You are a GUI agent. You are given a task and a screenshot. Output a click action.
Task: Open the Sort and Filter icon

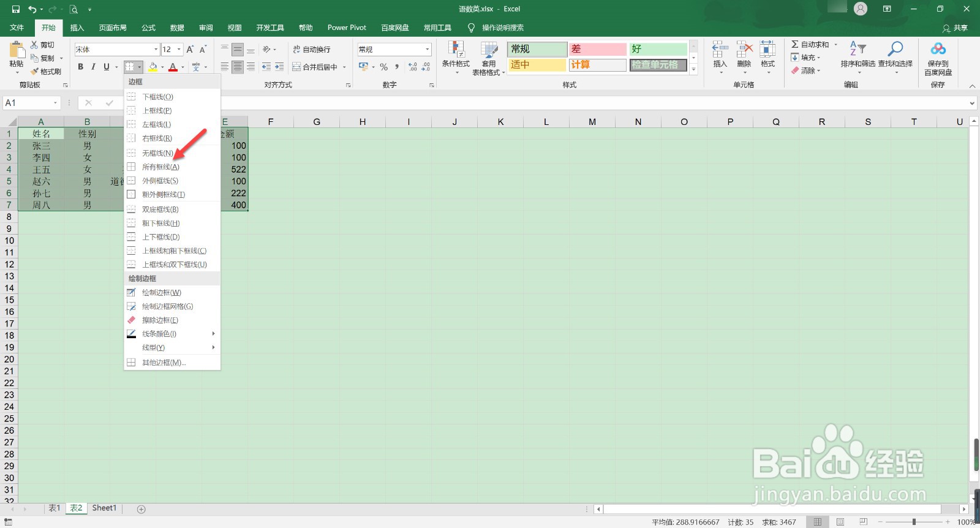click(858, 49)
